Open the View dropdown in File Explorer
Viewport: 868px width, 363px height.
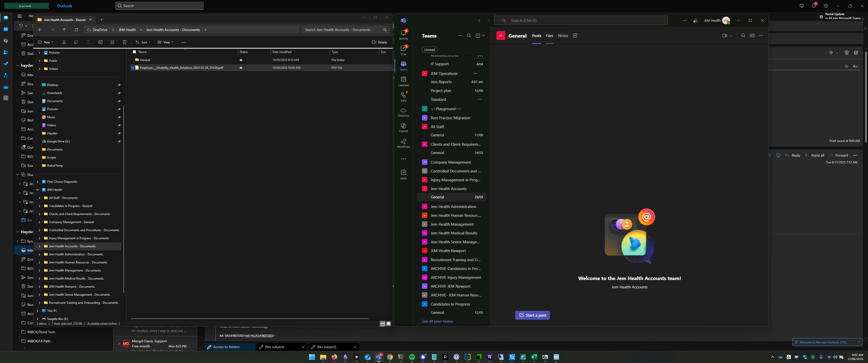click(166, 42)
